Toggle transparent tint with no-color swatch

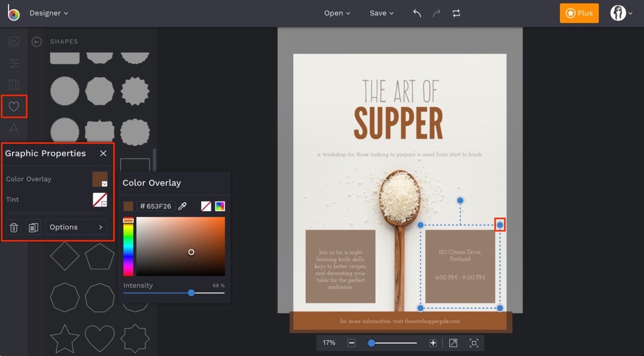207,206
